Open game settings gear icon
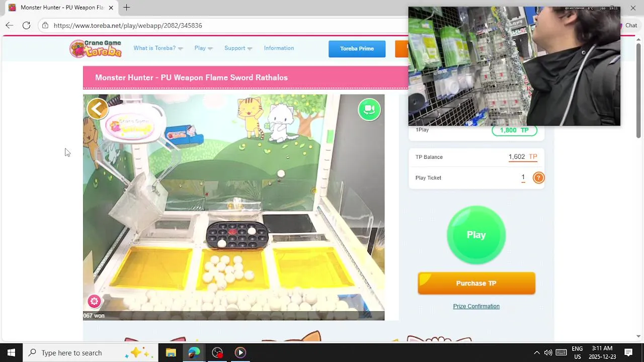This screenshot has height=362, width=644. [94, 301]
